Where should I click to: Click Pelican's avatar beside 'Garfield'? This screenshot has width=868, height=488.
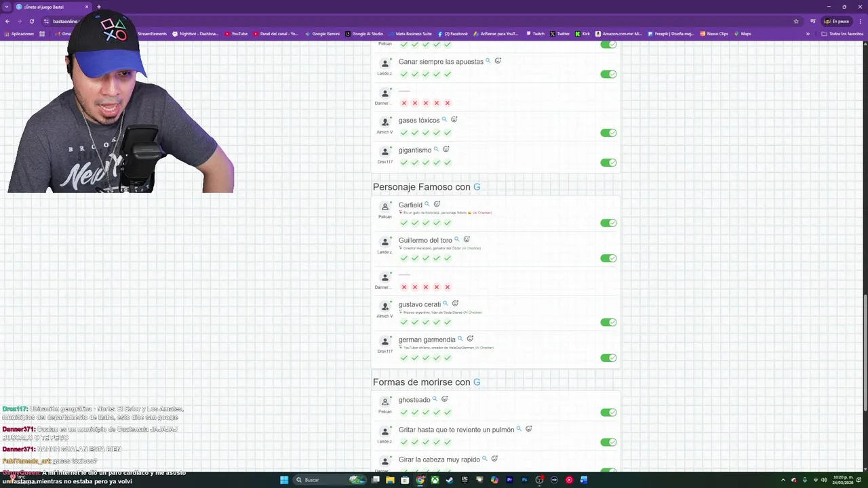coord(385,207)
